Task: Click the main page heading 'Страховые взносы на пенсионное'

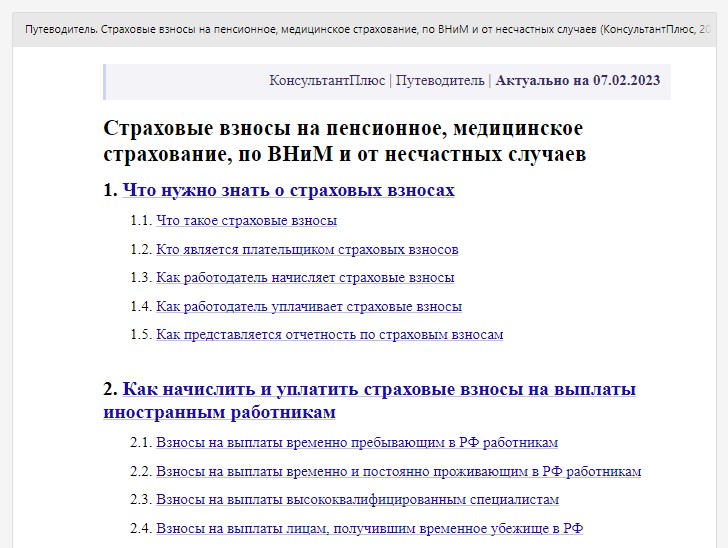Action: click(x=344, y=141)
